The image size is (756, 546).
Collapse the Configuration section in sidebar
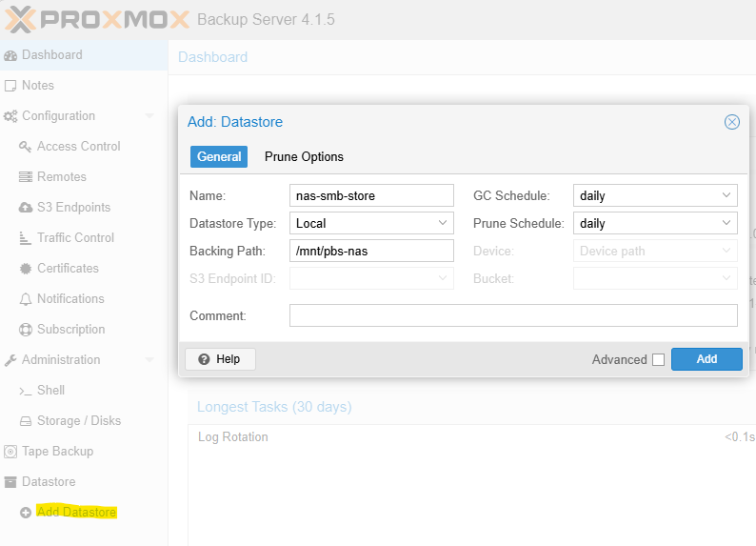(x=149, y=116)
